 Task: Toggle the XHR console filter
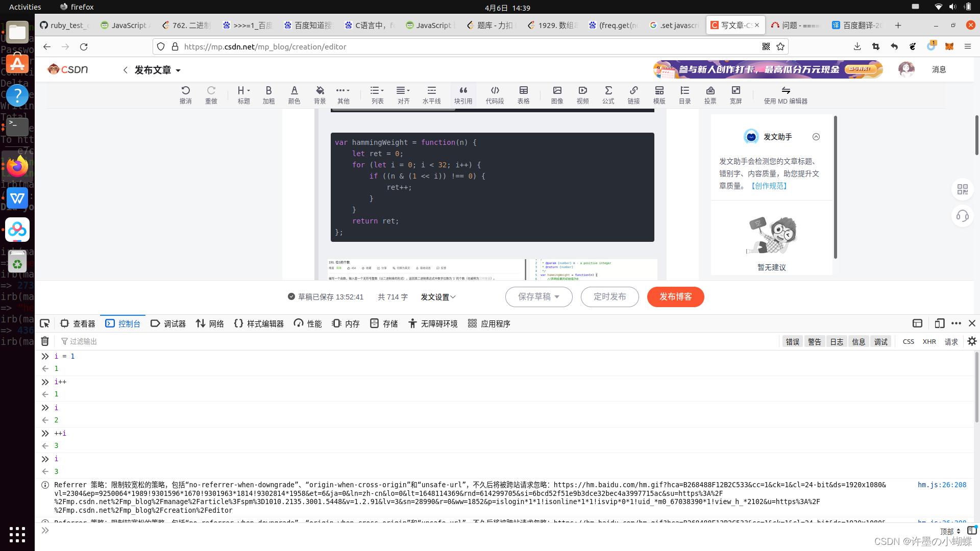click(x=929, y=342)
